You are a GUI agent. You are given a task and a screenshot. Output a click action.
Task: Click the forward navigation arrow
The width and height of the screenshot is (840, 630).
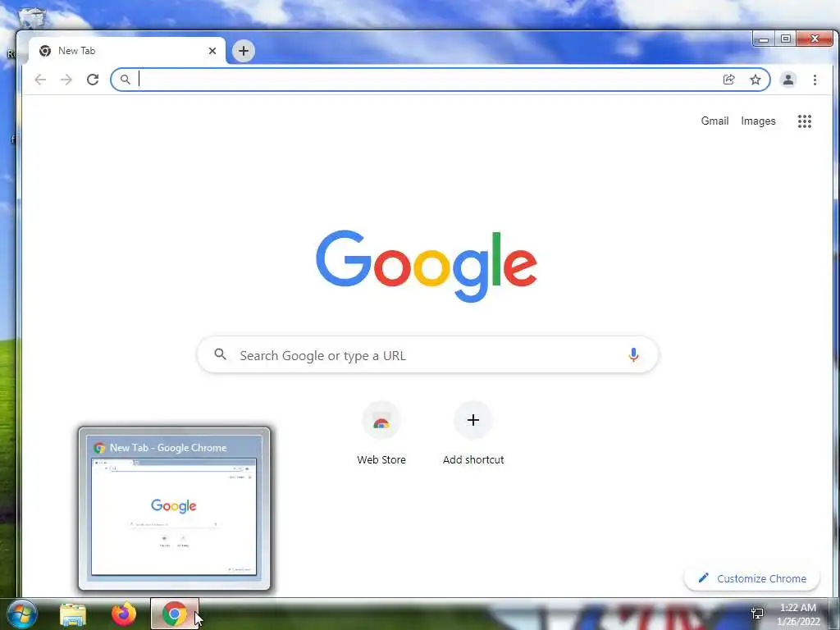(66, 80)
